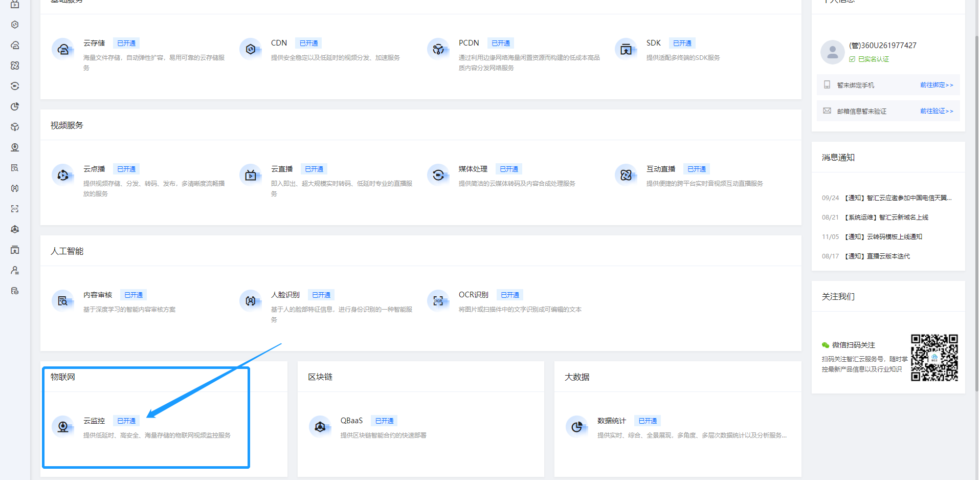Click the 云监控 cloud monitoring icon
The height and width of the screenshot is (480, 980).
(63, 427)
